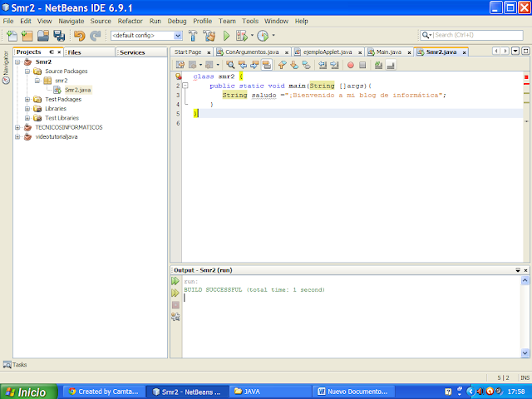Run the main project with green play icon

(226, 35)
